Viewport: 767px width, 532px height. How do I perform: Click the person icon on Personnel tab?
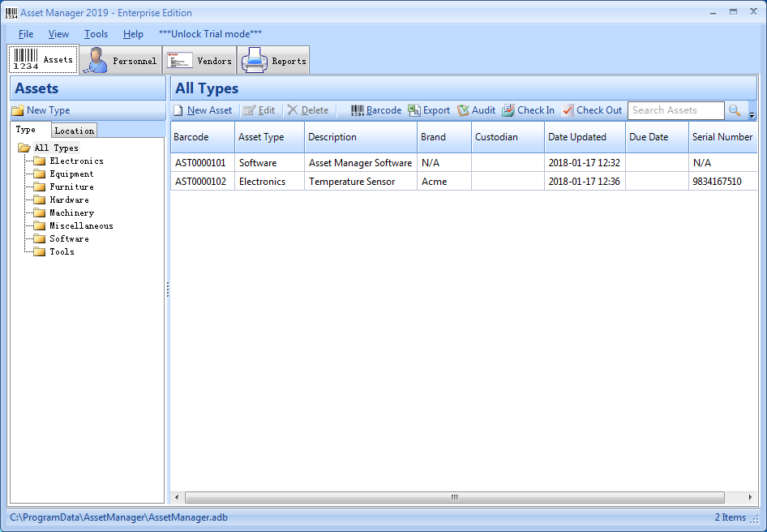pyautogui.click(x=96, y=60)
